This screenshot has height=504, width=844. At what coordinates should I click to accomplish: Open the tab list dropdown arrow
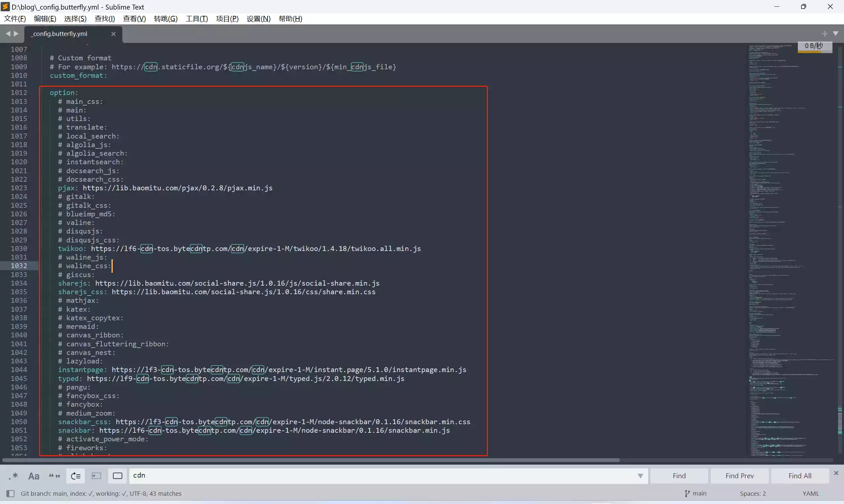[x=835, y=34]
